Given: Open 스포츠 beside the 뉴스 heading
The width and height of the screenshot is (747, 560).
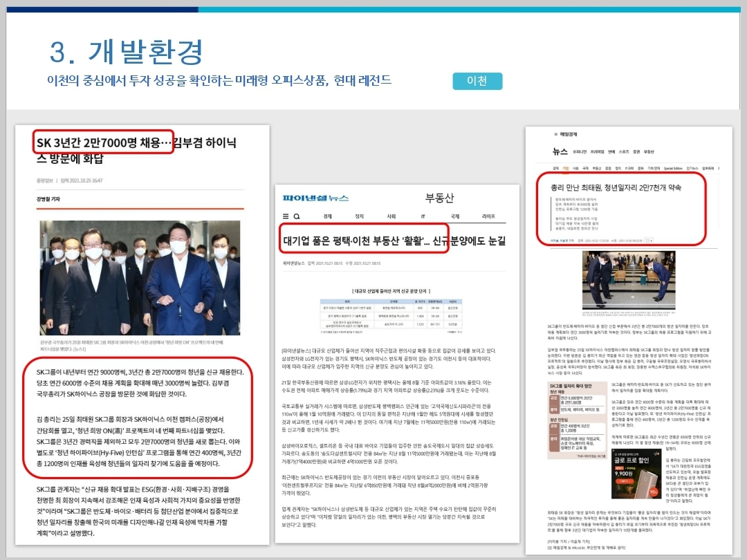Looking at the screenshot, I should point(624,152).
